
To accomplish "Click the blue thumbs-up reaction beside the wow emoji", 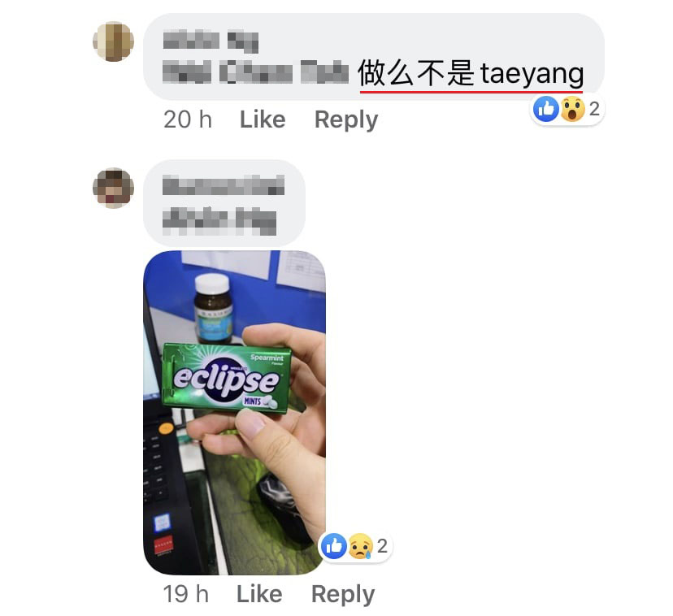I will (x=546, y=109).
